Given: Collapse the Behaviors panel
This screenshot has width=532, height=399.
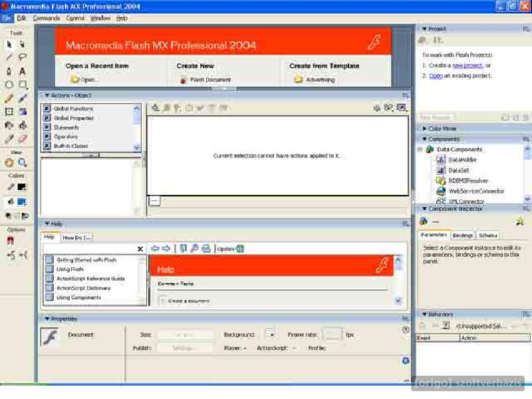Looking at the screenshot, I should (424, 315).
